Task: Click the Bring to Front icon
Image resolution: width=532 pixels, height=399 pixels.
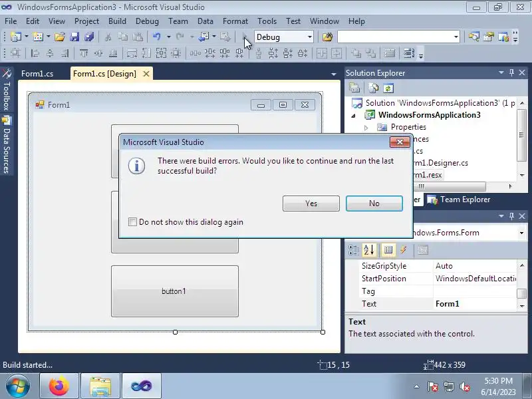Action: [x=356, y=53]
